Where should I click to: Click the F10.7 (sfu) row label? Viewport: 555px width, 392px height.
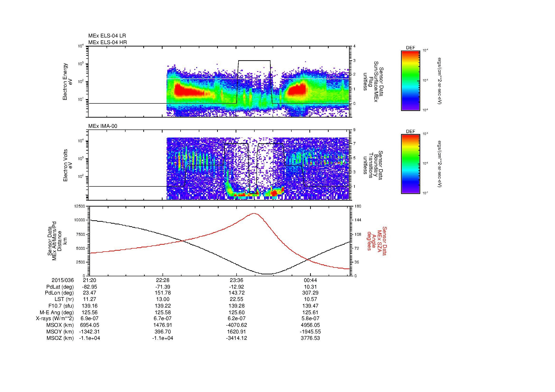point(61,306)
